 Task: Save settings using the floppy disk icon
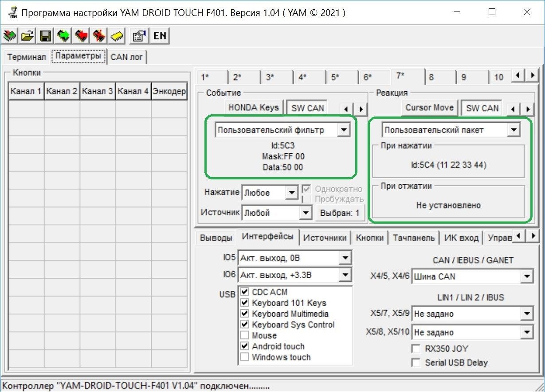(x=45, y=36)
